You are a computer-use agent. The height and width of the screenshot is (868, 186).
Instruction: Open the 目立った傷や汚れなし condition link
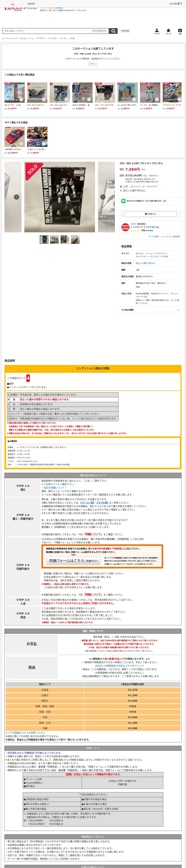[x=146, y=263]
